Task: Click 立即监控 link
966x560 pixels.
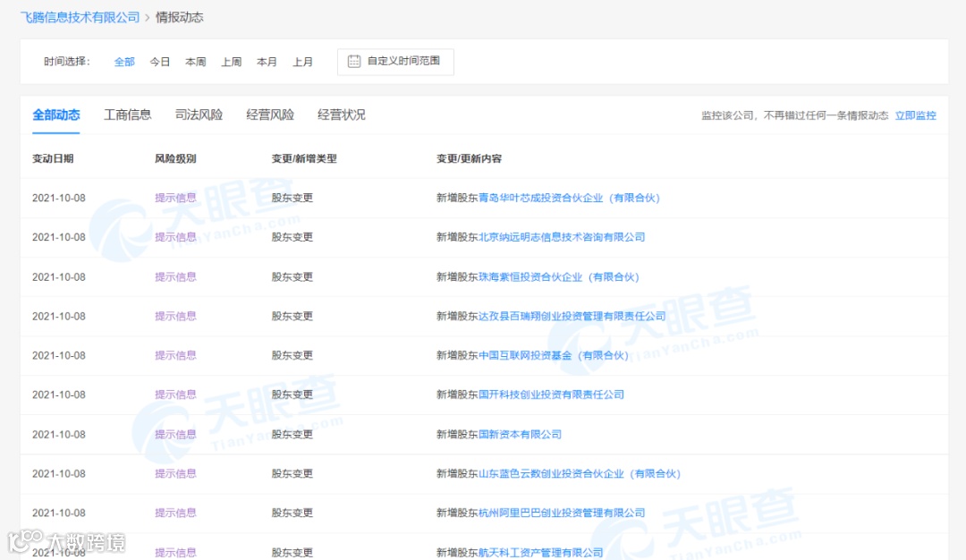Action: tap(916, 115)
